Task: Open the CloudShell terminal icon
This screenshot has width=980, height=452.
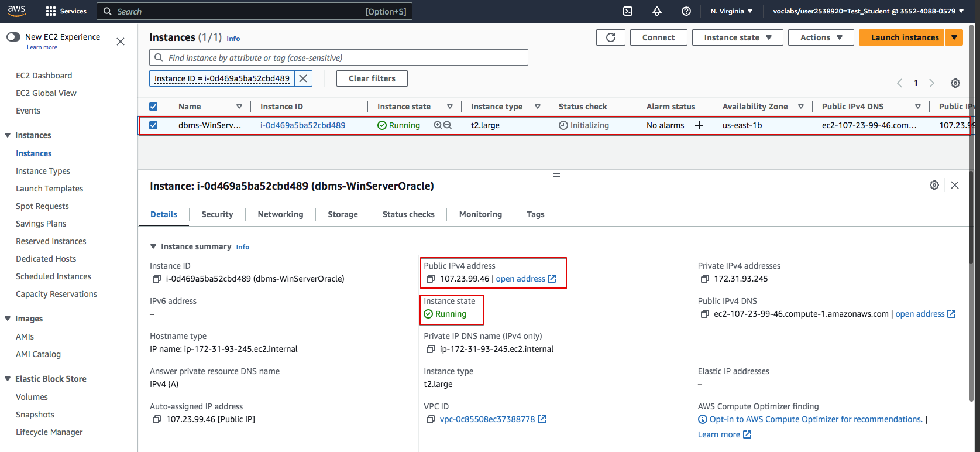Action: pyautogui.click(x=628, y=11)
